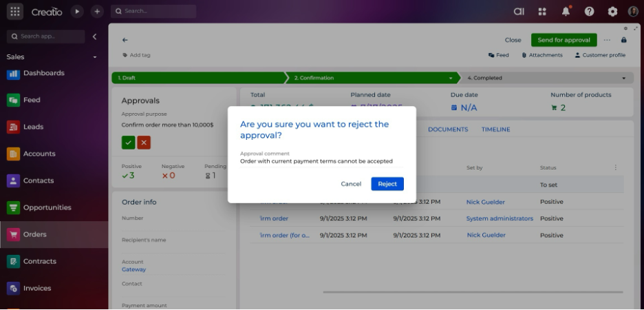Open the app launcher grid icon
Viewport: 644px width, 310px height.
pyautogui.click(x=15, y=12)
